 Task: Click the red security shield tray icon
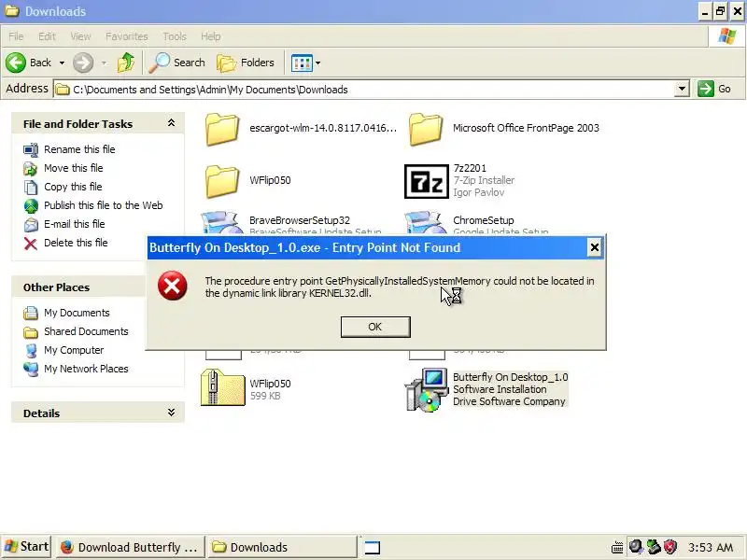click(670, 547)
